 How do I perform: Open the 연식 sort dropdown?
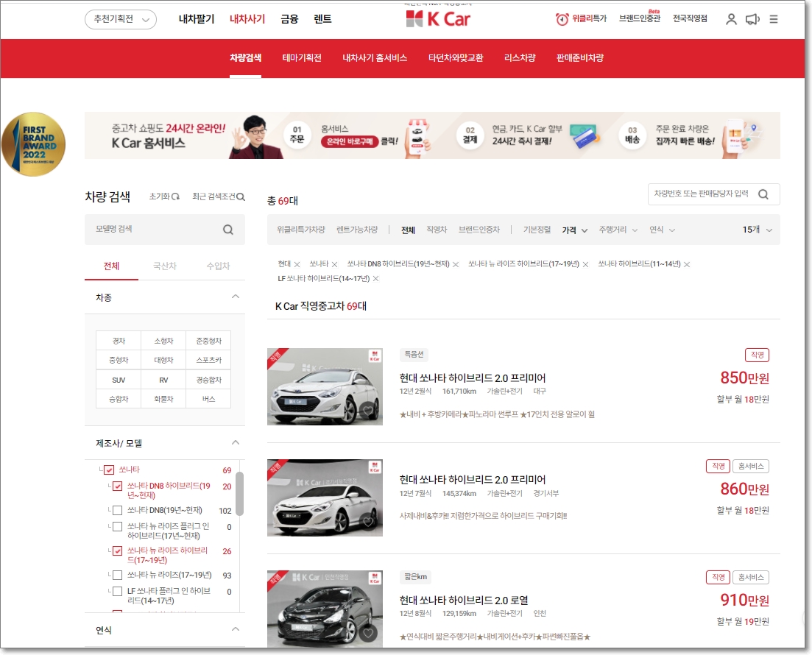(x=663, y=230)
